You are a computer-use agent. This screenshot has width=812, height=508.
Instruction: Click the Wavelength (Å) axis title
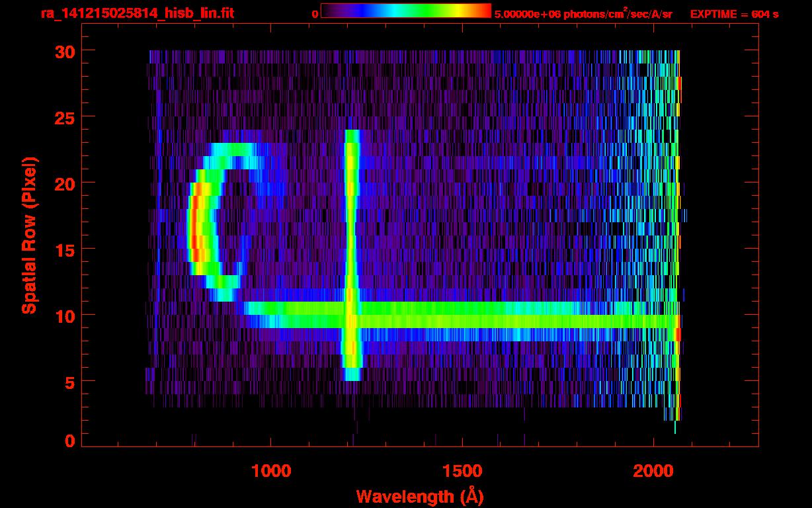420,495
